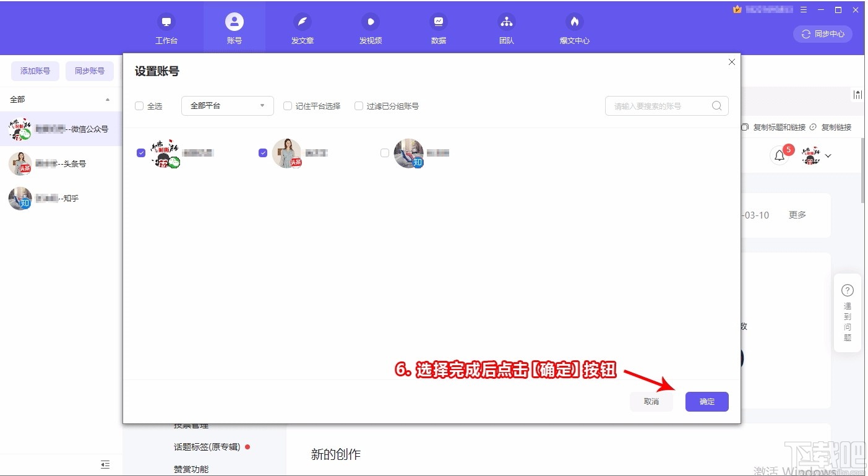Screen dimensions: 868x476
Task: Check the 记住平台选择 option
Action: click(288, 106)
